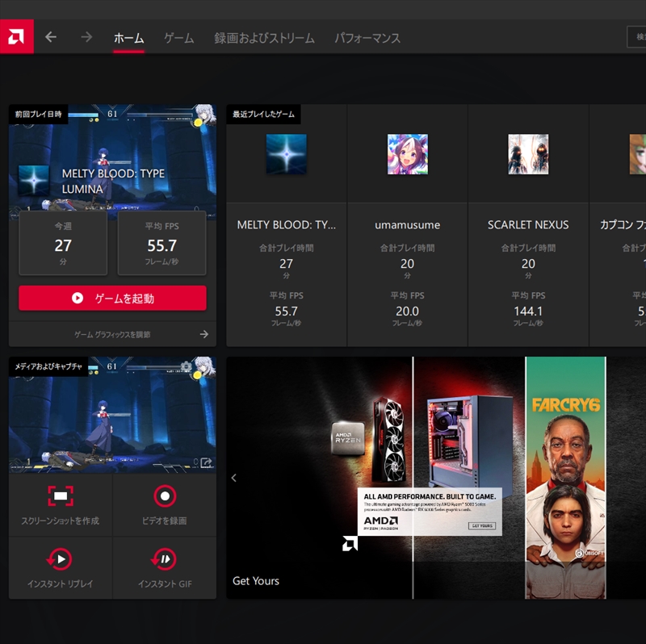This screenshot has width=646, height=644.
Task: Click the MELTY BLOOD: TY... title
Action: [x=287, y=225]
